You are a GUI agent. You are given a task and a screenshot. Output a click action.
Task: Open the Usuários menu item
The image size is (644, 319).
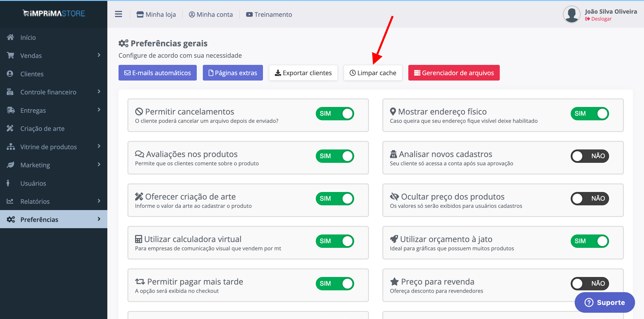click(x=53, y=183)
